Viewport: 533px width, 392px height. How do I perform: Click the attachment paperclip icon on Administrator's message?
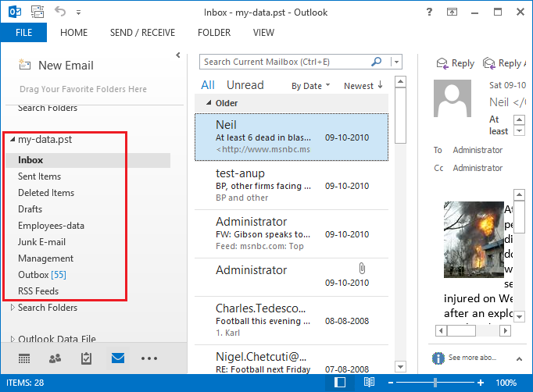[362, 269]
